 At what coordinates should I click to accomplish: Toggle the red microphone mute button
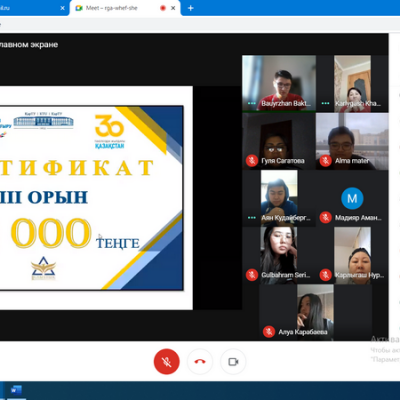[167, 362]
